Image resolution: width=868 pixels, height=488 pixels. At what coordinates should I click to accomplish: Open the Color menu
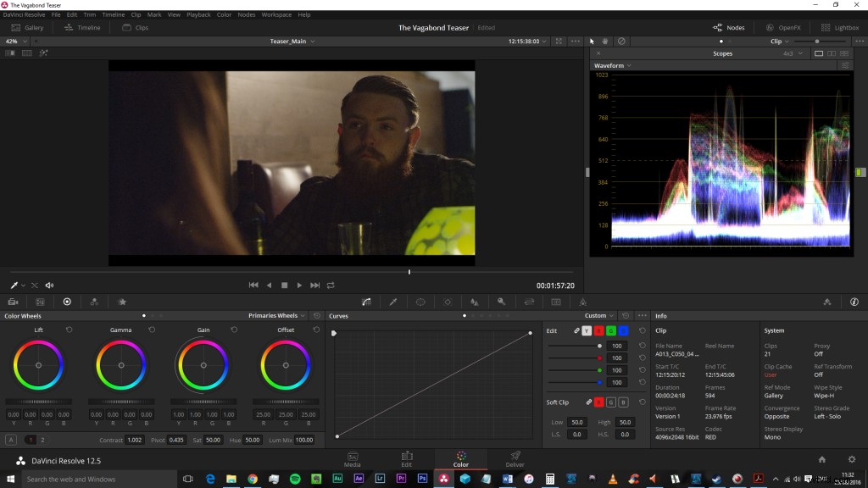tap(223, 14)
